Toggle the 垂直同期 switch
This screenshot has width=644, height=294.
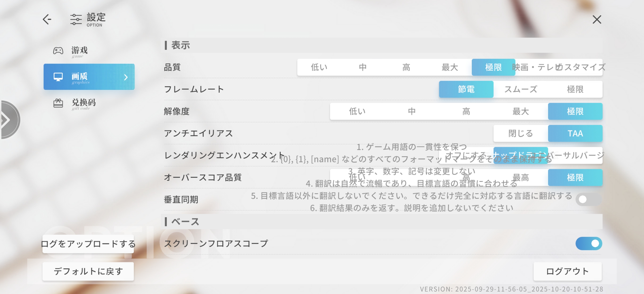point(588,199)
